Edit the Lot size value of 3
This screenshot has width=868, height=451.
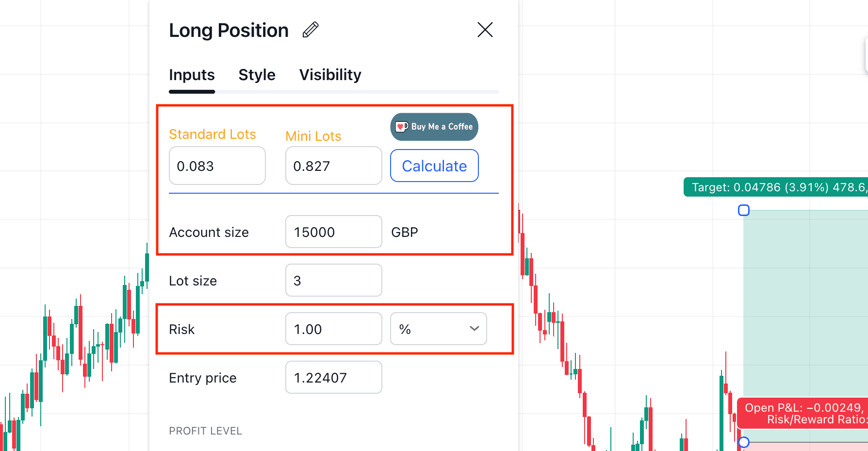(333, 280)
